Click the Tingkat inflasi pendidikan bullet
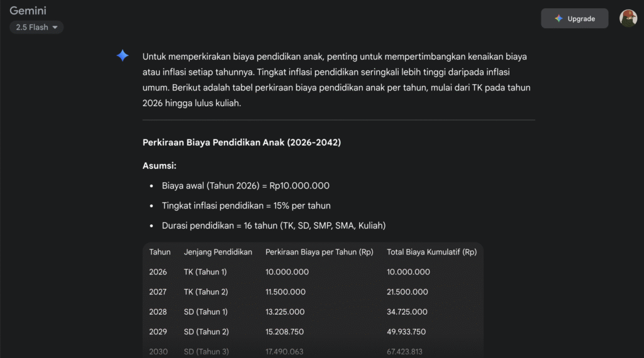The height and width of the screenshot is (358, 644). pos(246,206)
